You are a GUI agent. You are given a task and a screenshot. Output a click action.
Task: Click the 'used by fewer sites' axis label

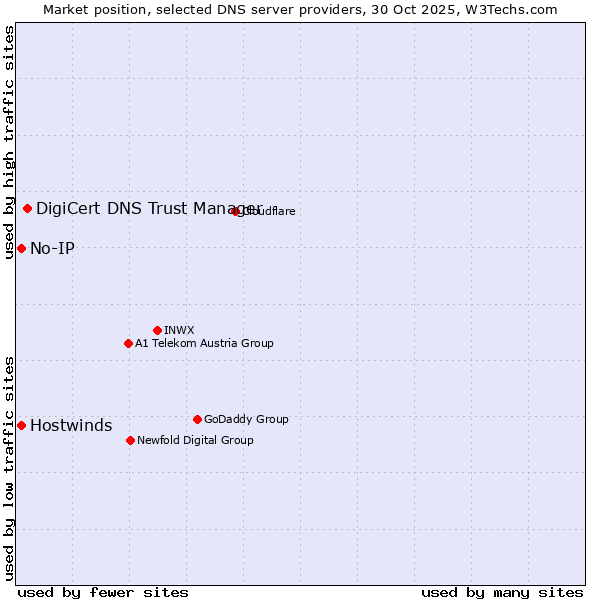point(103,592)
